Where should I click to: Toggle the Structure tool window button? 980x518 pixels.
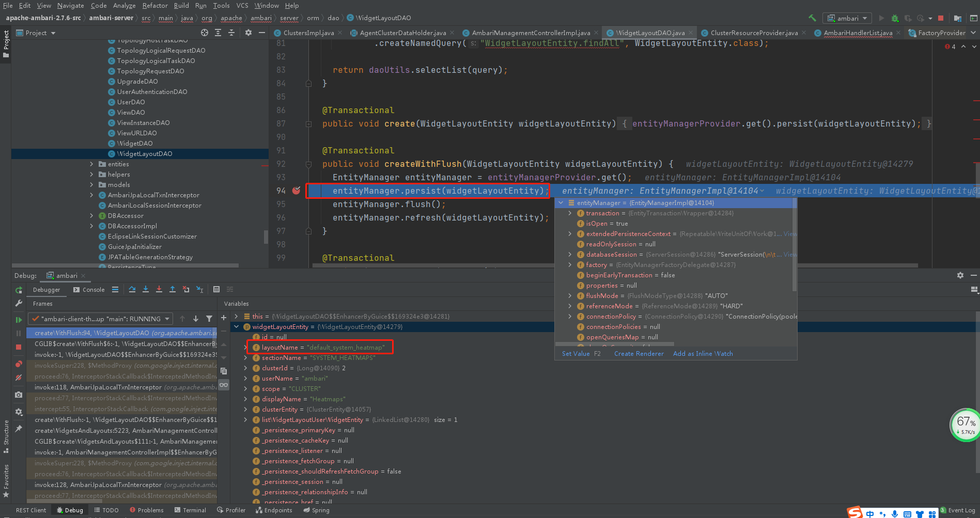(6, 436)
